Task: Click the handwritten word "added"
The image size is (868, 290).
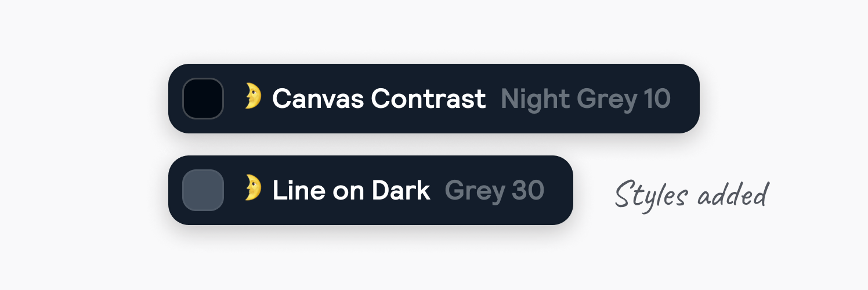Action: [733, 195]
